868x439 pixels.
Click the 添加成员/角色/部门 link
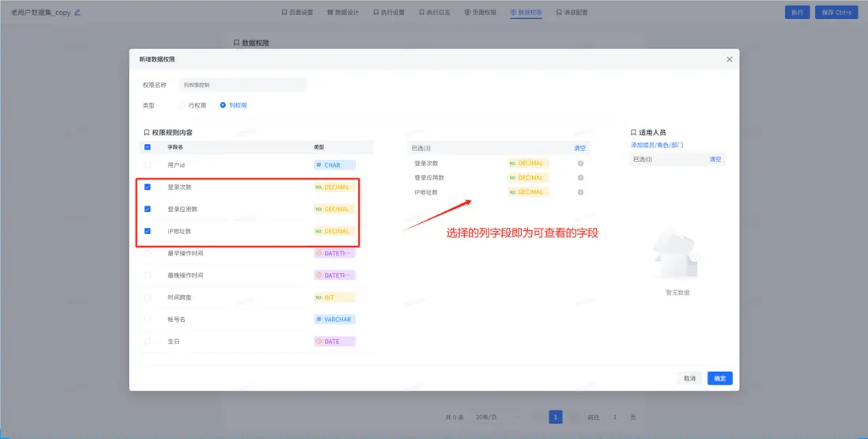click(657, 145)
